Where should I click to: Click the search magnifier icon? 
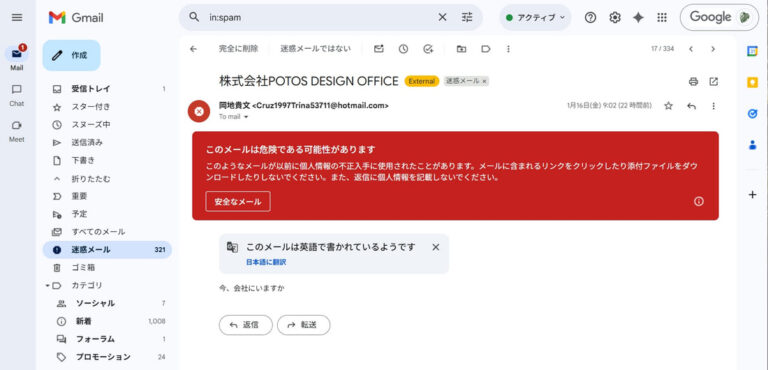pyautogui.click(x=194, y=17)
